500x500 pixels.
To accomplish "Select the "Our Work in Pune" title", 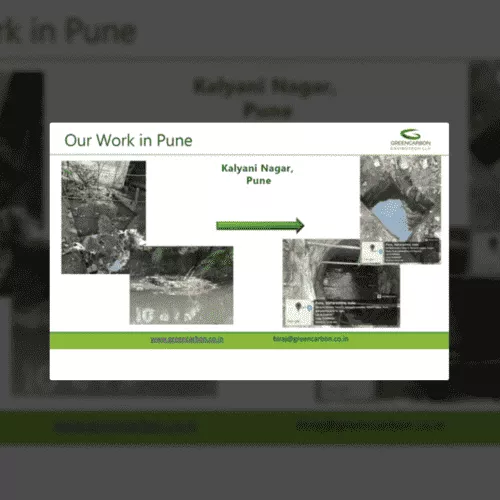I will tap(128, 140).
